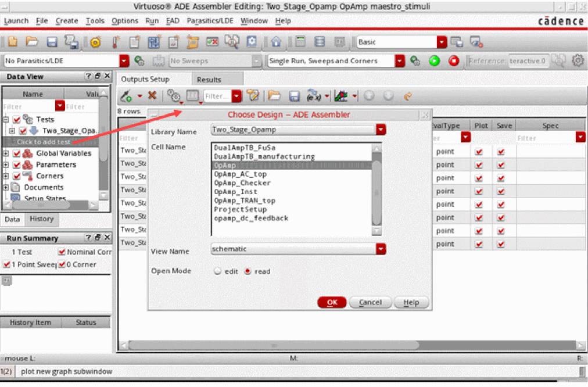This screenshot has width=588, height=387.
Task: Click the open folder icon in Outputs toolbar
Action: [274, 96]
